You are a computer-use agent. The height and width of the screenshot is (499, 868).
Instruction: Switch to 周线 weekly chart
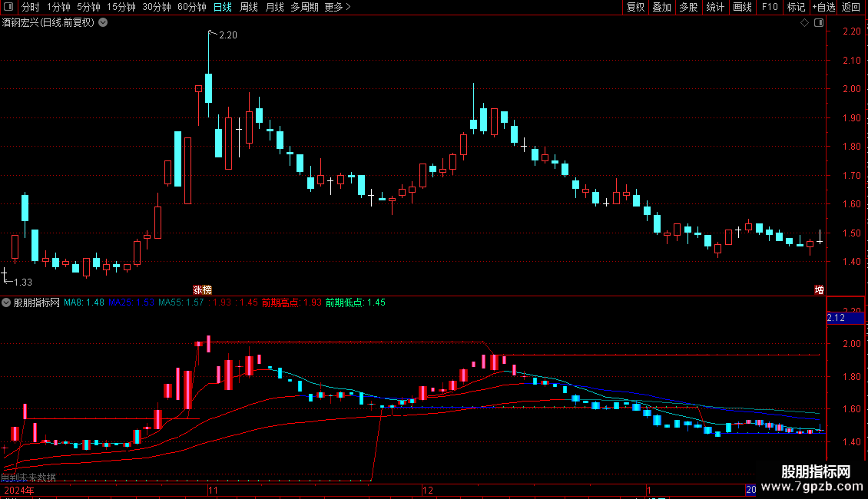click(249, 7)
